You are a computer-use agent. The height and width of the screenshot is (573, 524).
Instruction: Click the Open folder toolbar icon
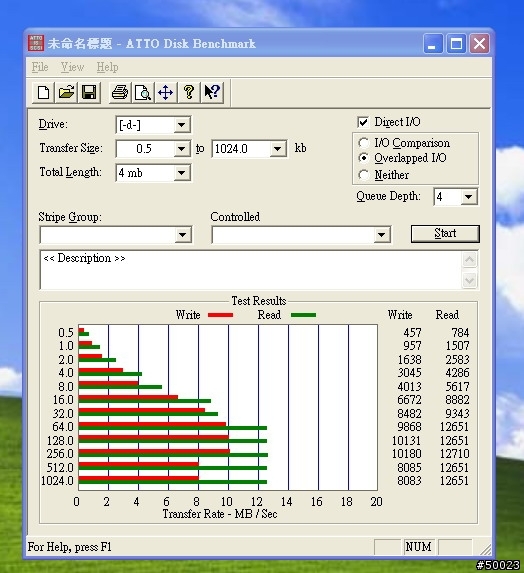click(x=66, y=92)
